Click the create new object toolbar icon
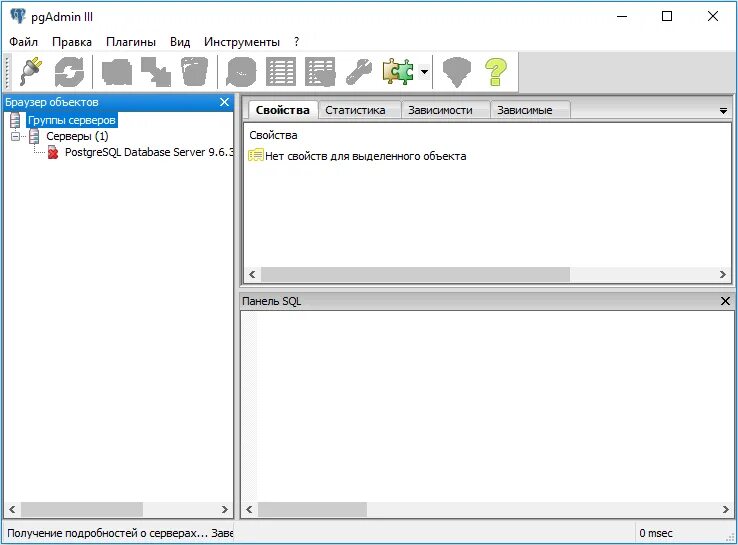 point(156,72)
